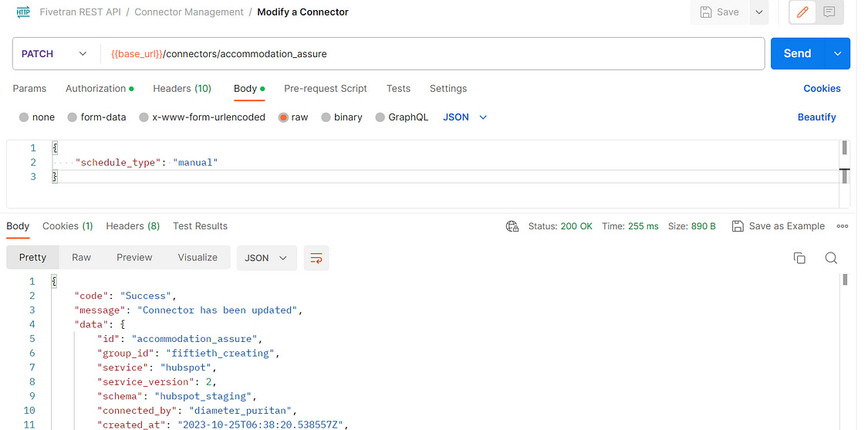
Task: Click the network globe lock icon
Action: (512, 226)
